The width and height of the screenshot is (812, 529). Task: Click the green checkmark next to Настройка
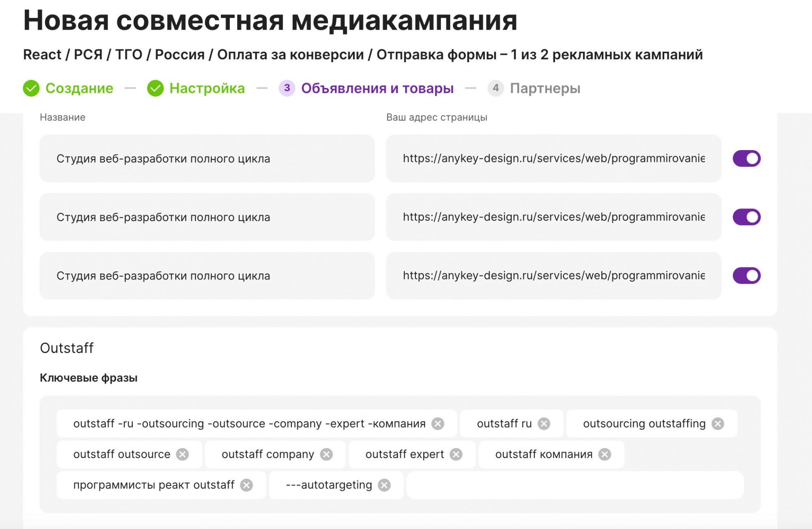coord(155,88)
